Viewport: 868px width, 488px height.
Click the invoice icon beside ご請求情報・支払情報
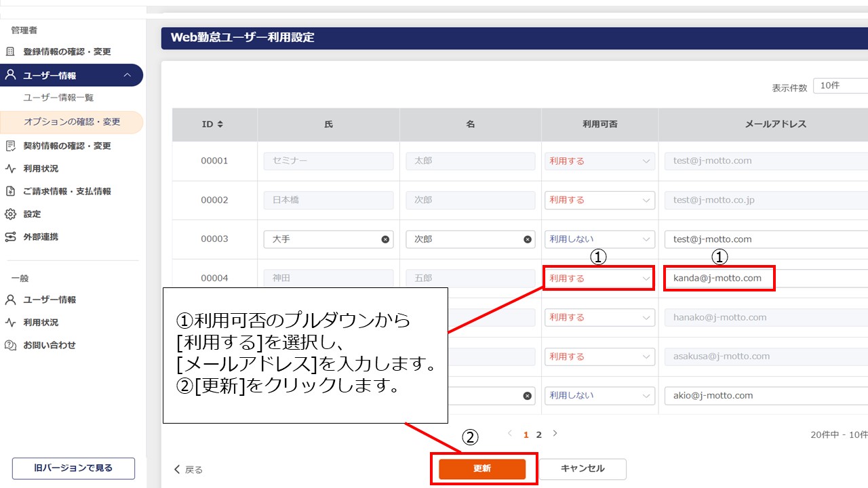coord(10,191)
